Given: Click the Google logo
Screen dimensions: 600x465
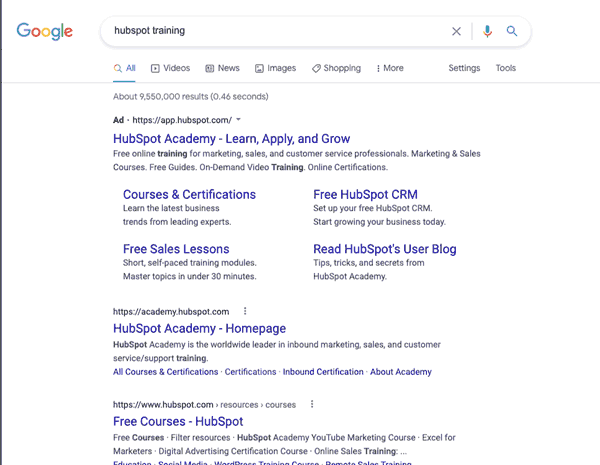Looking at the screenshot, I should point(45,31).
